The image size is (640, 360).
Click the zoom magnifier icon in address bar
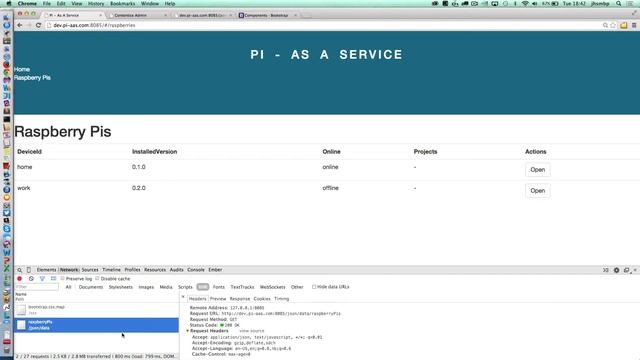tap(605, 25)
